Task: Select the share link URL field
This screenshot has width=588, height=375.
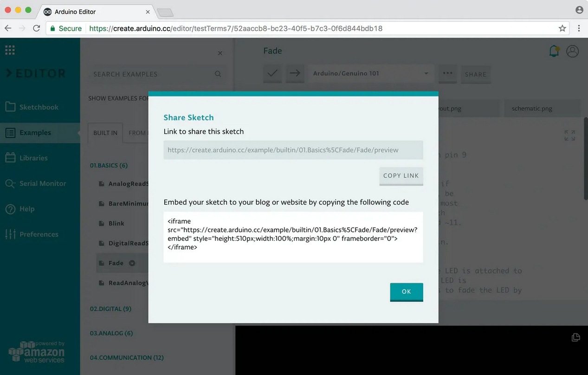Action: coord(293,150)
